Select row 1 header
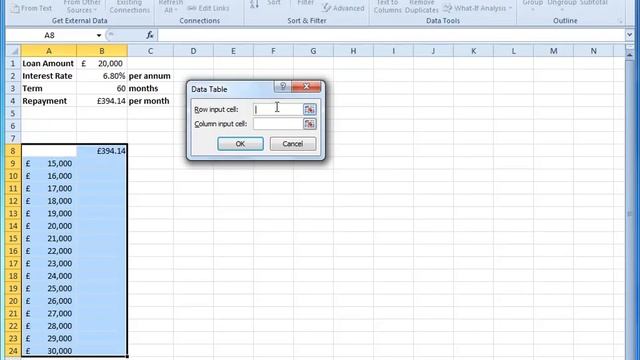Screen dimensions: 640x360 click(x=13, y=64)
